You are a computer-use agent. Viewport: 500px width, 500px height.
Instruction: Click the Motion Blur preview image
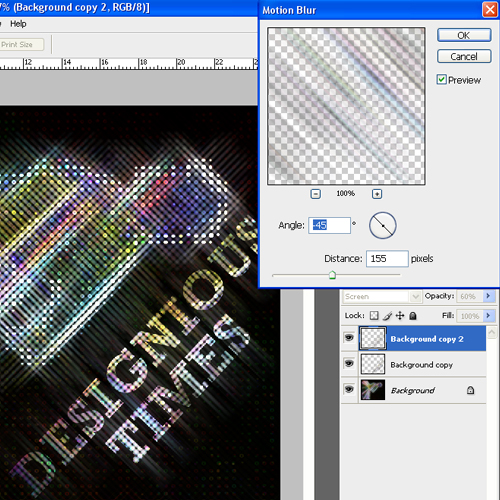pos(346,106)
